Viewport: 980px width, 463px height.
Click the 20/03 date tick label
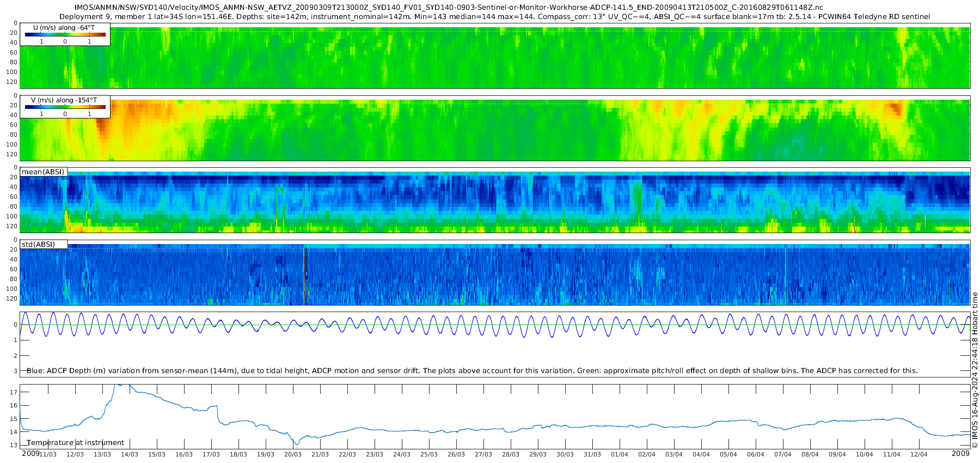pyautogui.click(x=292, y=454)
